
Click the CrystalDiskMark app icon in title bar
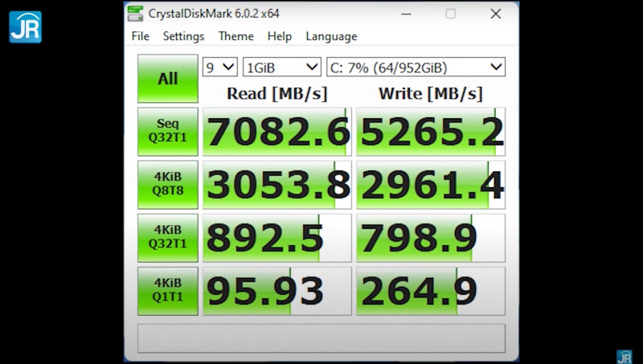[135, 14]
